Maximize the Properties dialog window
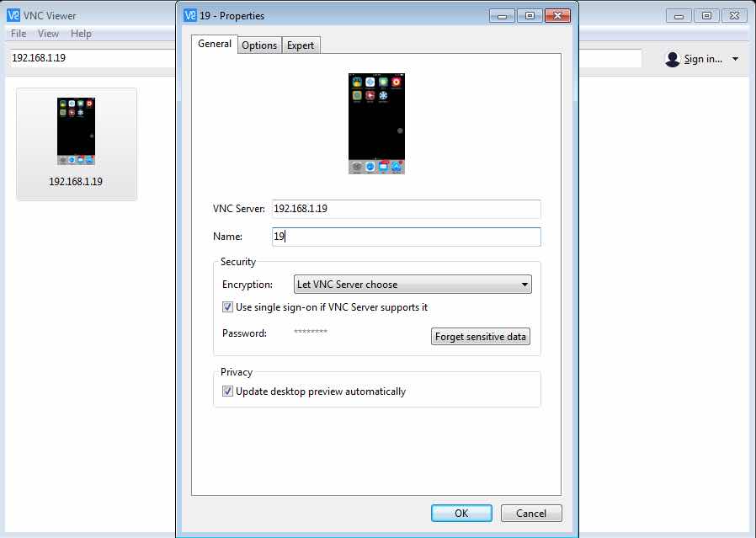This screenshot has height=538, width=756. (530, 16)
